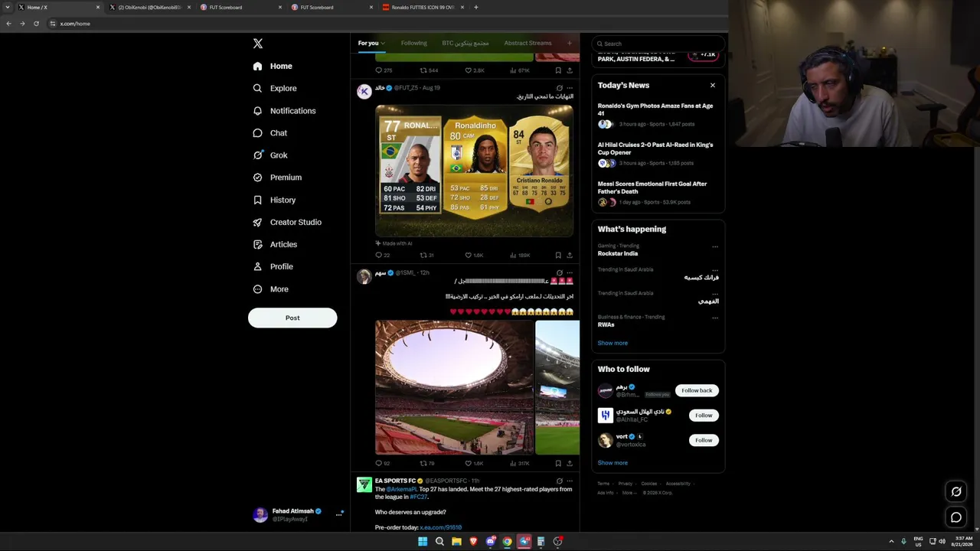The height and width of the screenshot is (551, 980).
Task: Switch to the Following timeline tab
Action: click(414, 44)
